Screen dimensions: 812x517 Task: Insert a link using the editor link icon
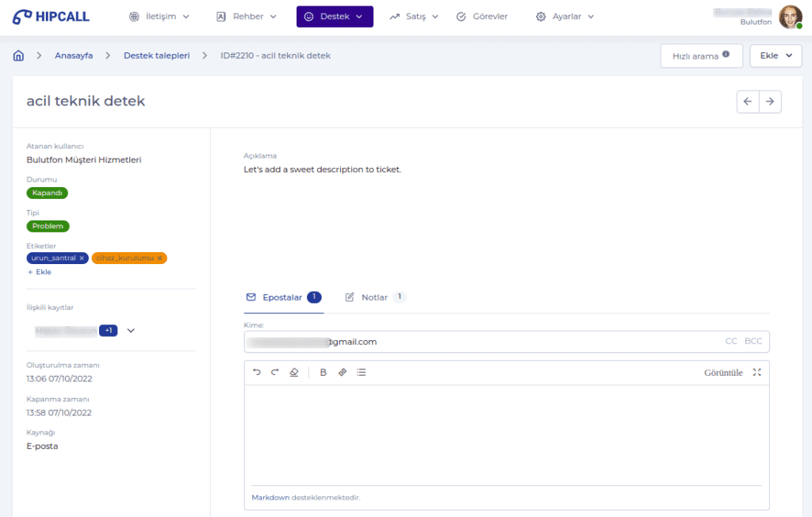point(342,372)
